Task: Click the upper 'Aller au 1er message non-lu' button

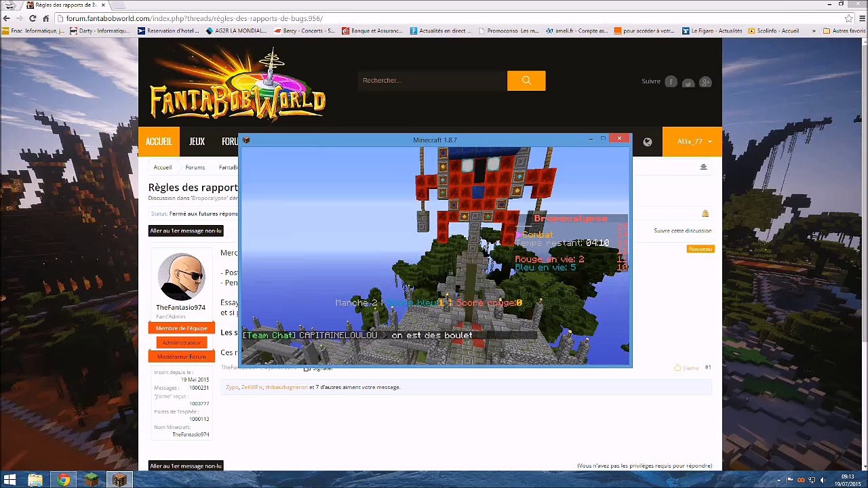Action: point(186,231)
